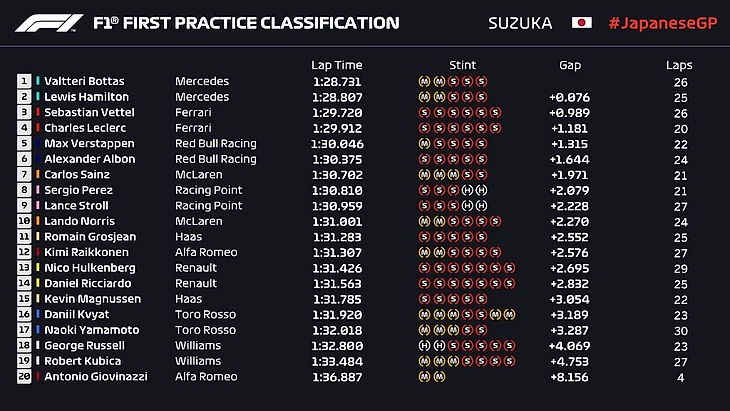The height and width of the screenshot is (411, 730).
Task: Click Leclerc's red team color bar
Action: [38, 128]
